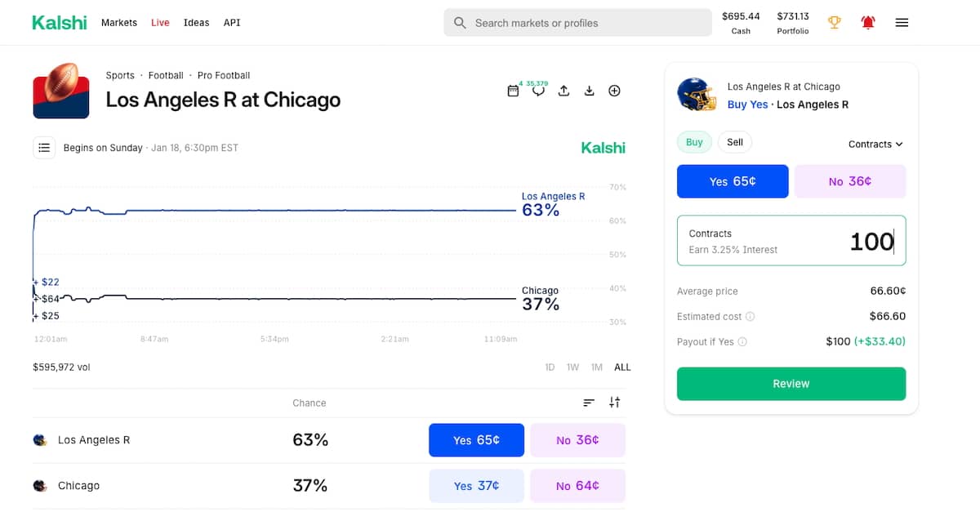The height and width of the screenshot is (521, 980).
Task: Click info icon next to Payout if Yes
Action: click(742, 342)
